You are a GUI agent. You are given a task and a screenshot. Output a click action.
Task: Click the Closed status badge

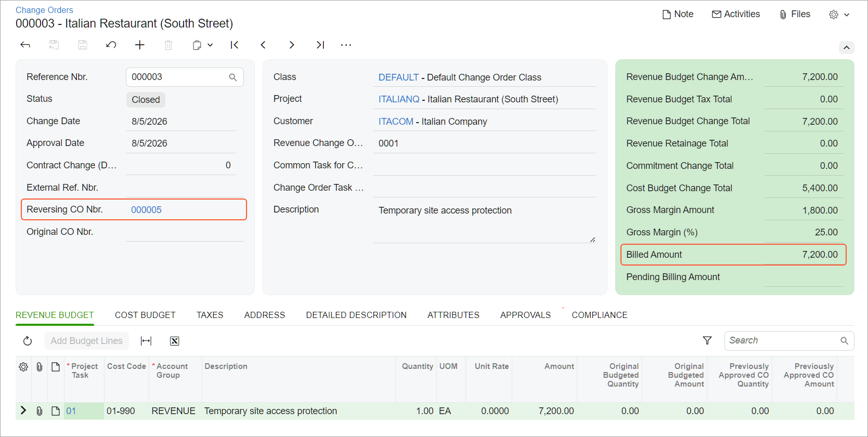[x=146, y=100]
